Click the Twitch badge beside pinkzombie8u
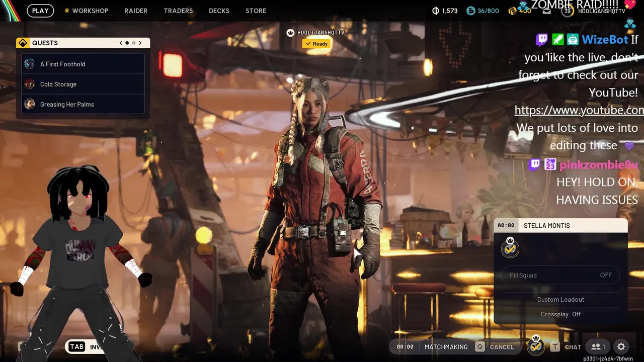Viewport: 644px width, 362px height. coord(535,164)
